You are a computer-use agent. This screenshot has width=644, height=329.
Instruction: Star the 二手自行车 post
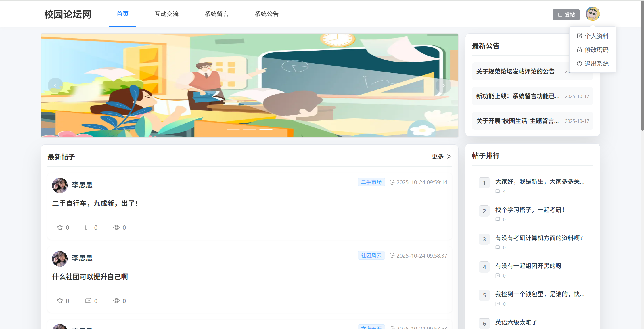pos(60,227)
